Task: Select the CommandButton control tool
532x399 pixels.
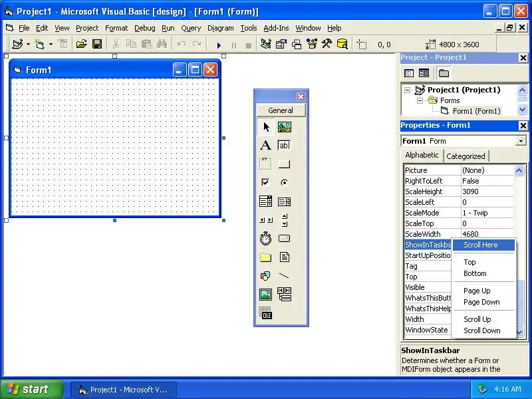Action: 285,164
